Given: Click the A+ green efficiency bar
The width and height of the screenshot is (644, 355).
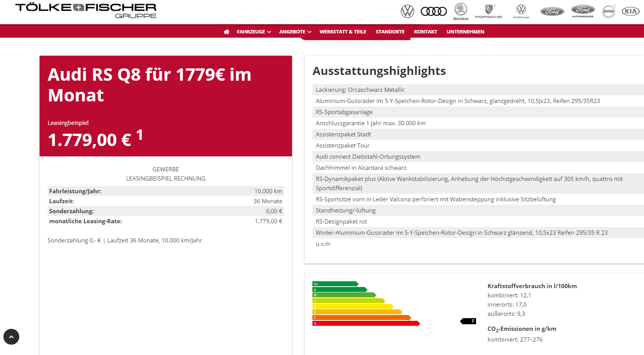Looking at the screenshot, I should [335, 284].
